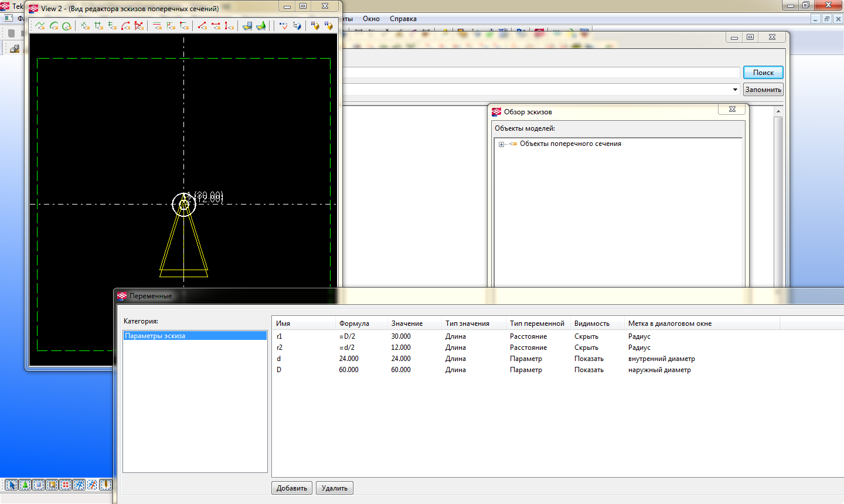Open the Справка menu
The width and height of the screenshot is (844, 504).
tap(403, 19)
